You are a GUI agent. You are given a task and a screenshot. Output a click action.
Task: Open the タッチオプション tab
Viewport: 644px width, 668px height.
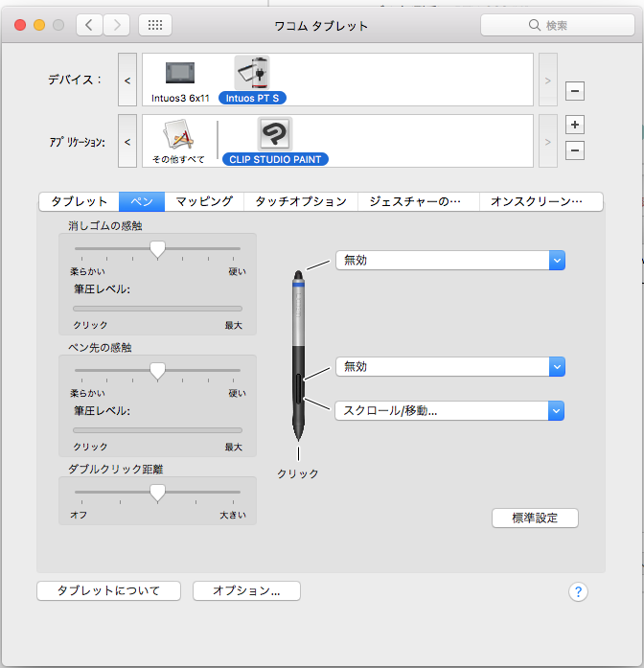300,201
